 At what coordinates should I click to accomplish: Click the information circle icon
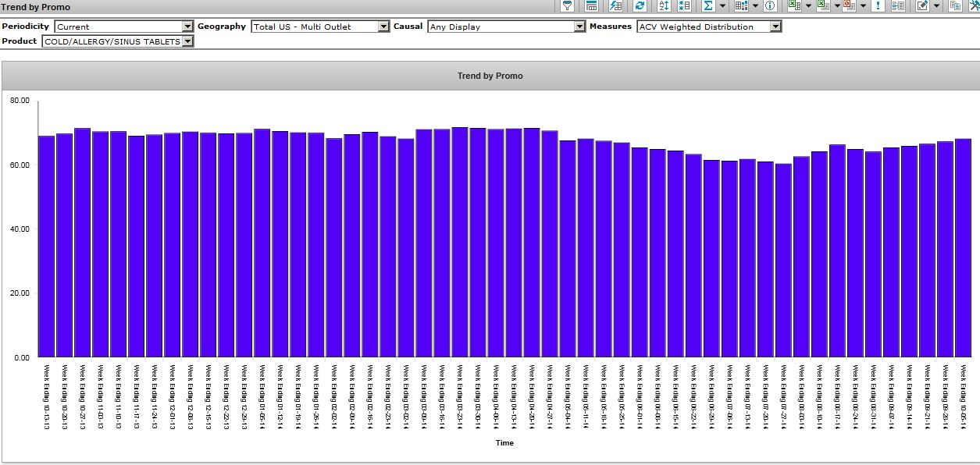pyautogui.click(x=770, y=5)
